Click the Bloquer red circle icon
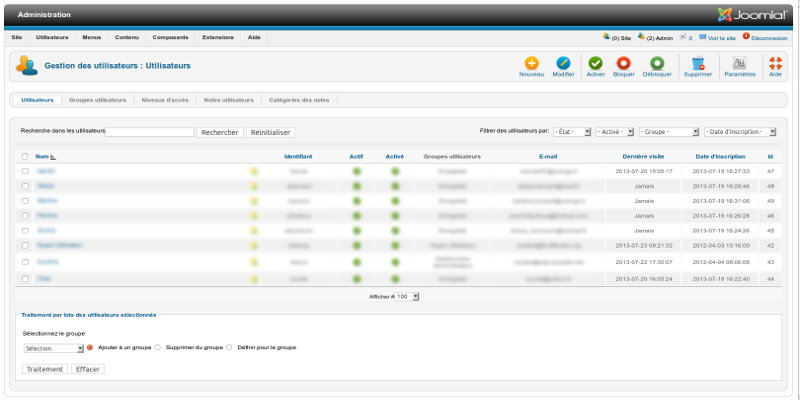 [x=623, y=63]
